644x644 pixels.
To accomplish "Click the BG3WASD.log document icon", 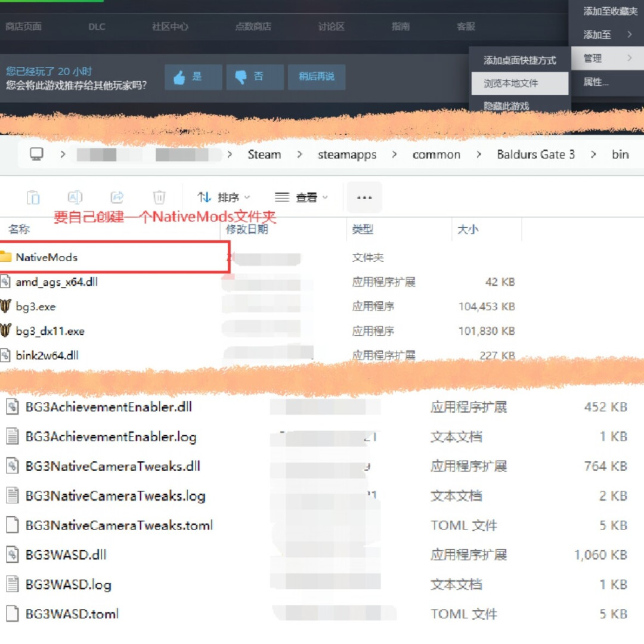I will click(13, 584).
